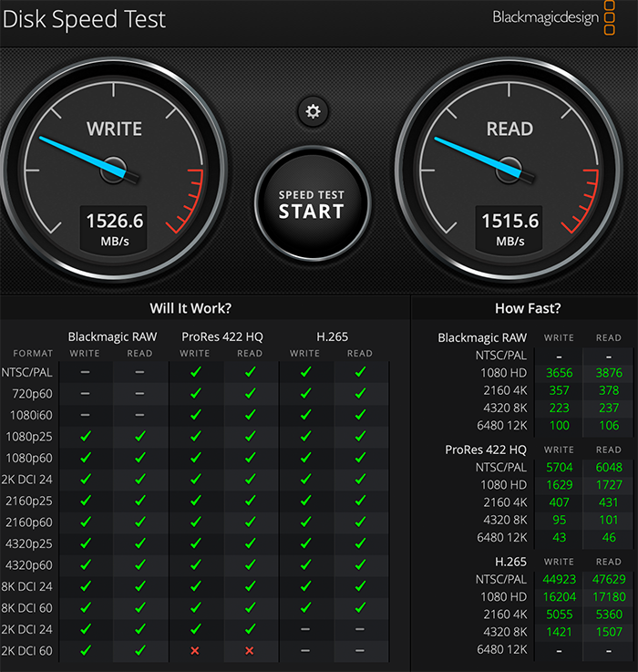Click Blackmagic RAW header in How Fast panel
638x672 pixels.
(x=482, y=337)
